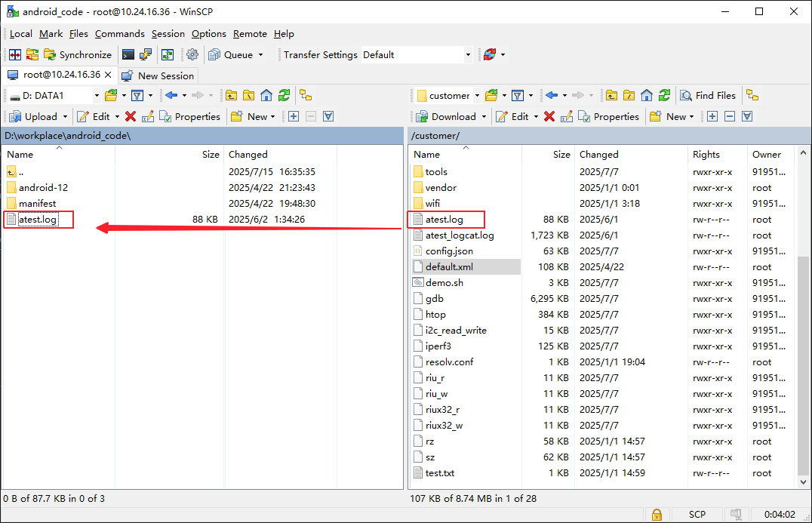Refresh the remote panel listing

point(664,95)
